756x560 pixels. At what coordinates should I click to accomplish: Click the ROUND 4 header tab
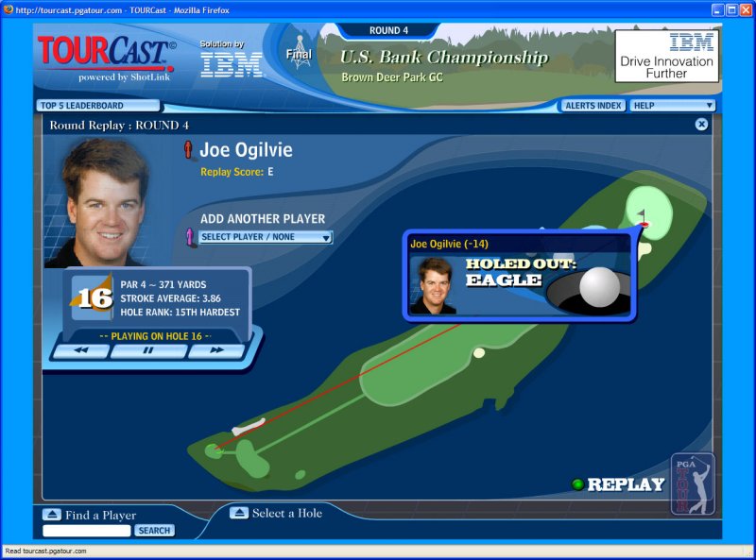click(388, 30)
